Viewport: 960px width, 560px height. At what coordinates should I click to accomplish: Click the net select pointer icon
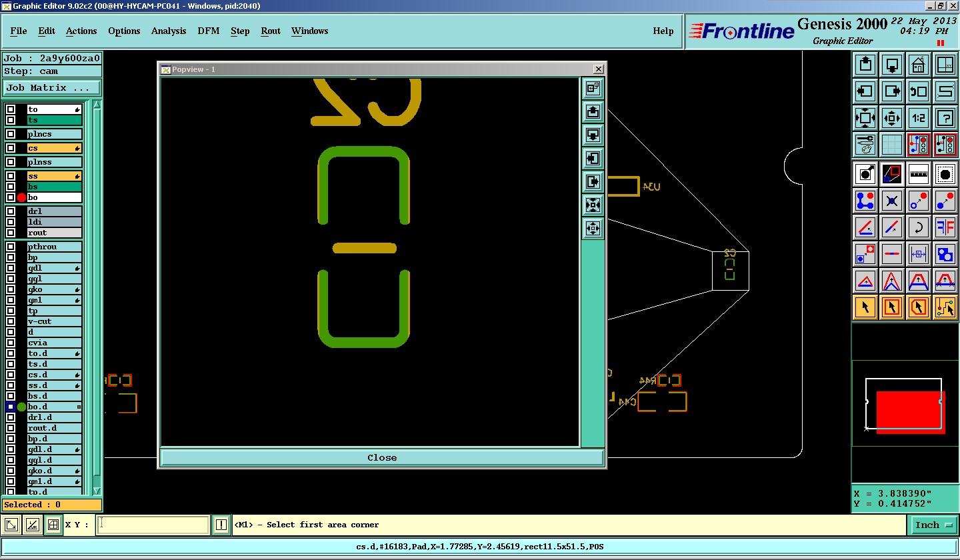click(x=945, y=307)
